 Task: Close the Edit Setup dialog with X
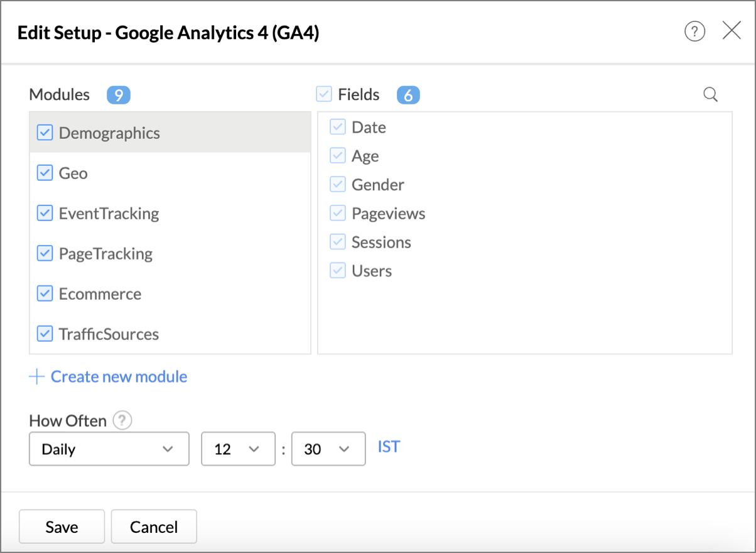click(x=732, y=31)
